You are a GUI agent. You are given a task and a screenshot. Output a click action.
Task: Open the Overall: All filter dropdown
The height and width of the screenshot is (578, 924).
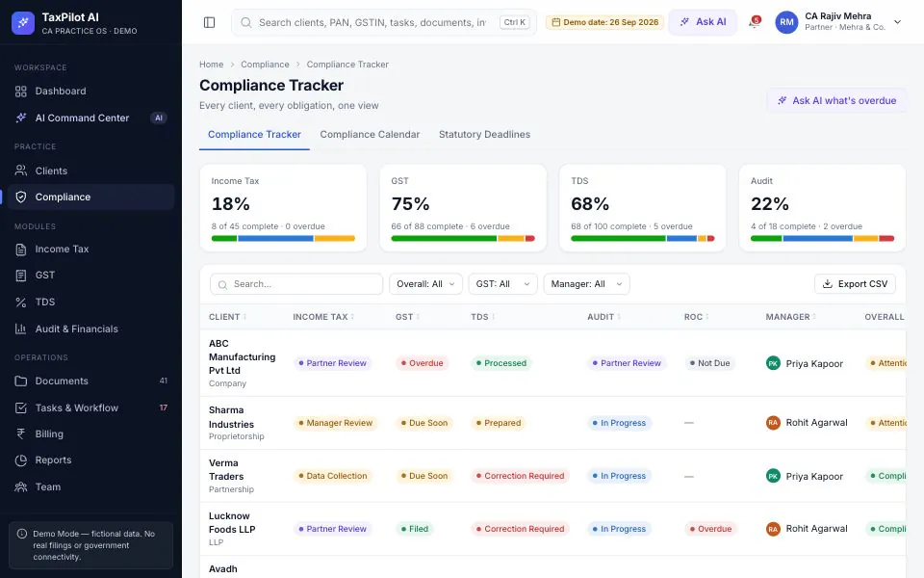425,284
